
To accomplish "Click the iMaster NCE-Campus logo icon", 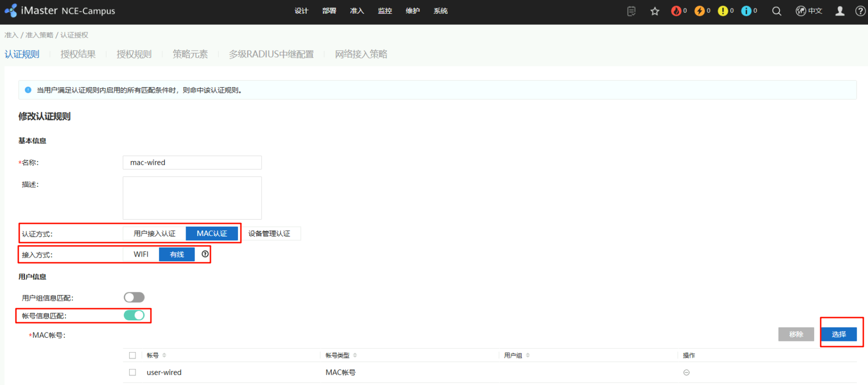I will point(11,10).
